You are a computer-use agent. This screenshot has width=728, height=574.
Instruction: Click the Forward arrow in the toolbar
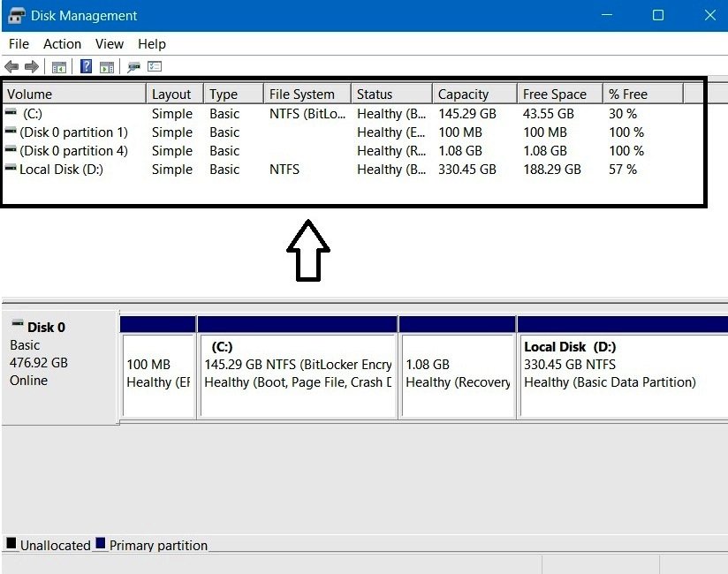click(x=32, y=67)
